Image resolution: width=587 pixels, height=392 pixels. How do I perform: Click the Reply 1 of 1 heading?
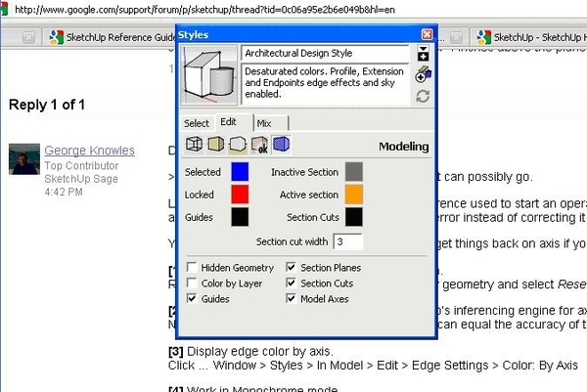click(x=47, y=105)
